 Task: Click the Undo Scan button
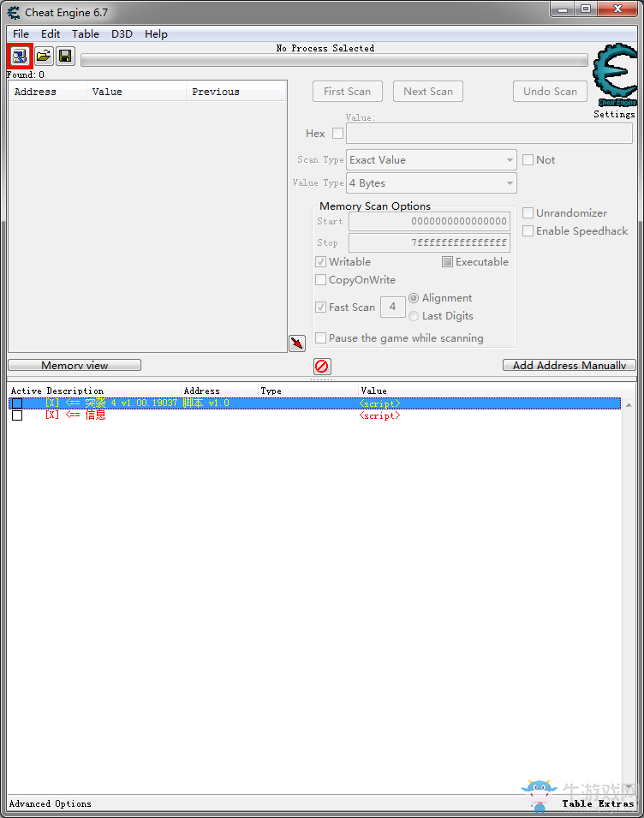550,92
